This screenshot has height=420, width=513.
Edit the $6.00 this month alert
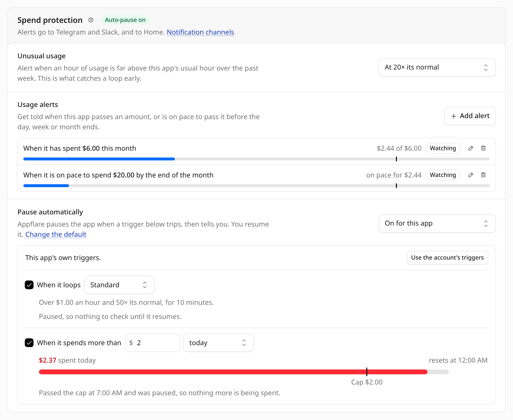pos(471,148)
